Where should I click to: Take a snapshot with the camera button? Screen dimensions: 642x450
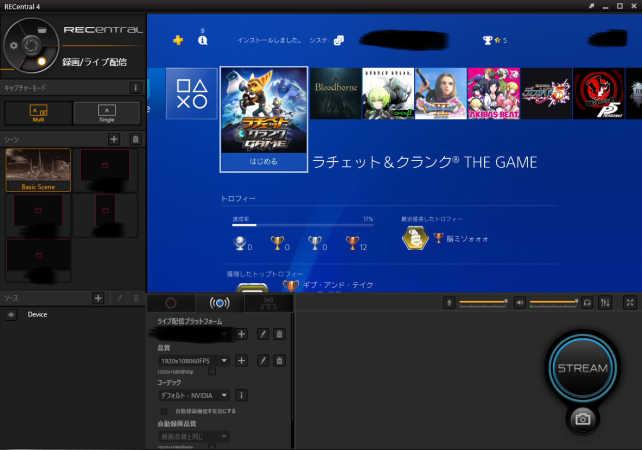(583, 419)
